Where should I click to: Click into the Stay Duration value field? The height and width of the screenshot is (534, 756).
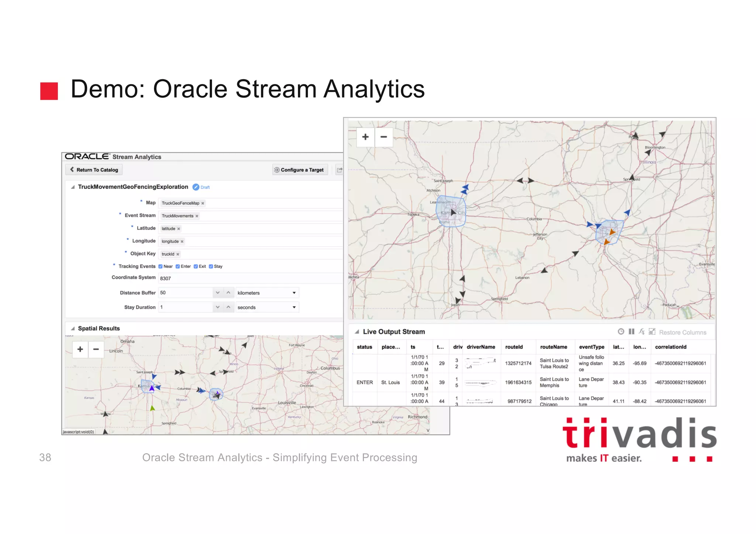point(185,307)
